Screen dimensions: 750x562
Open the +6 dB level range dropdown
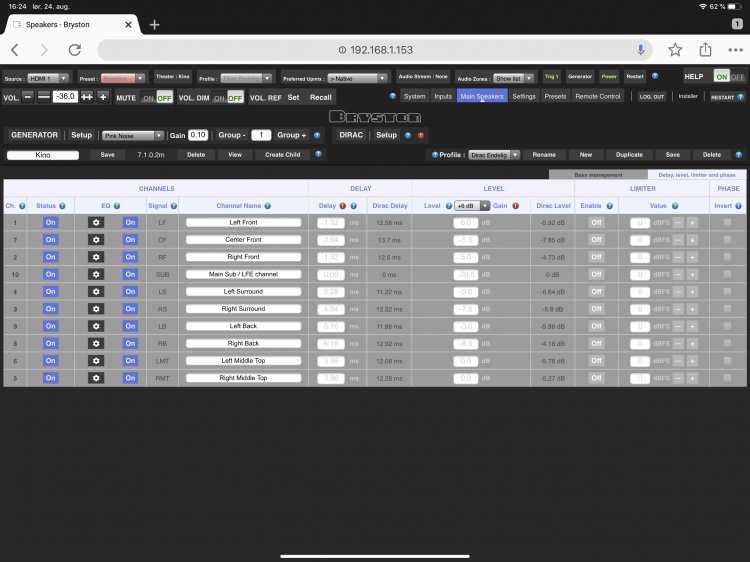click(x=472, y=206)
